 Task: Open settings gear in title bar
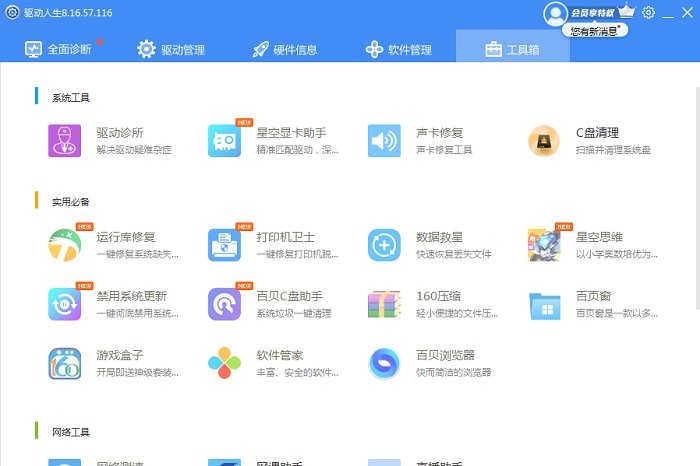(x=649, y=12)
